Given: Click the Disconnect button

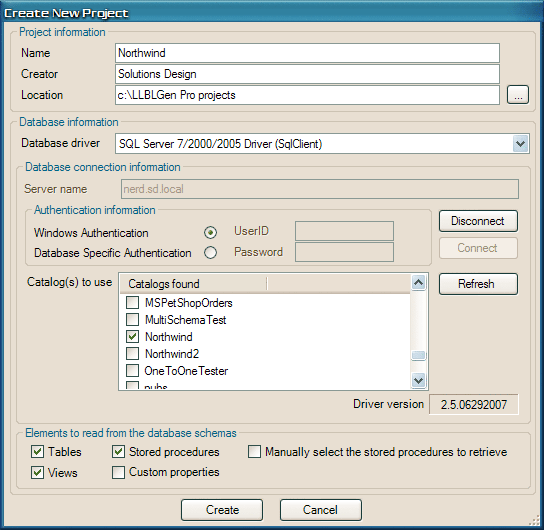Looking at the screenshot, I should tap(478, 221).
